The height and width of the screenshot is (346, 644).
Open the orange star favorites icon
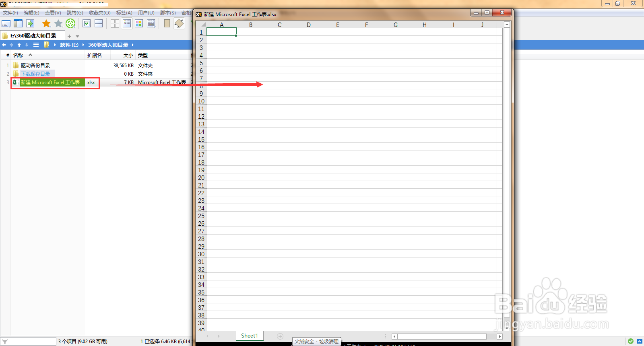[46, 24]
